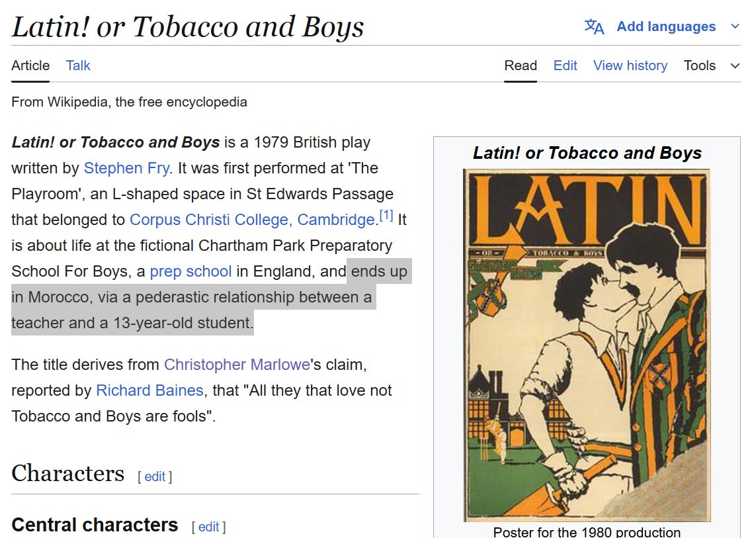The width and height of the screenshot is (756, 538).
Task: Open the Talk tab
Action: (x=78, y=66)
